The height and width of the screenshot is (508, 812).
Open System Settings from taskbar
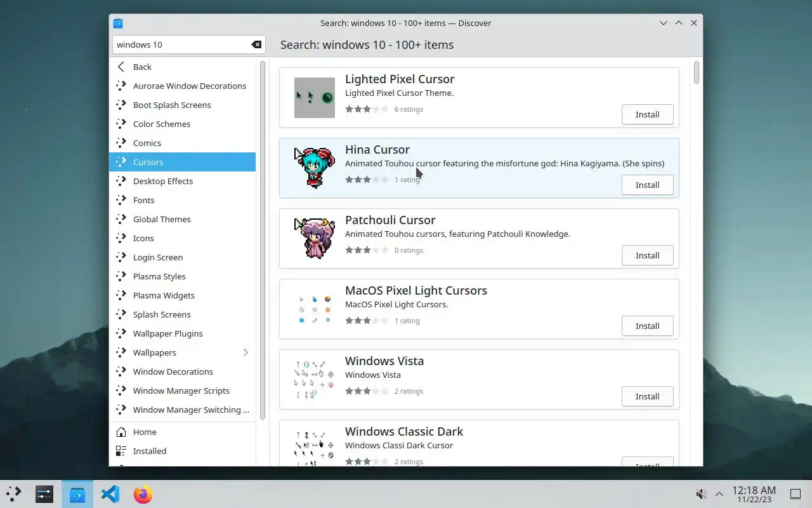coord(44,493)
